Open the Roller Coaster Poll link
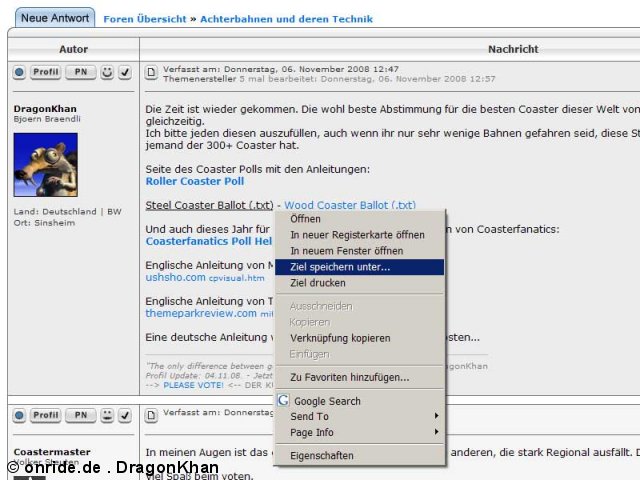Viewport: 640px width, 480px height. (x=195, y=182)
